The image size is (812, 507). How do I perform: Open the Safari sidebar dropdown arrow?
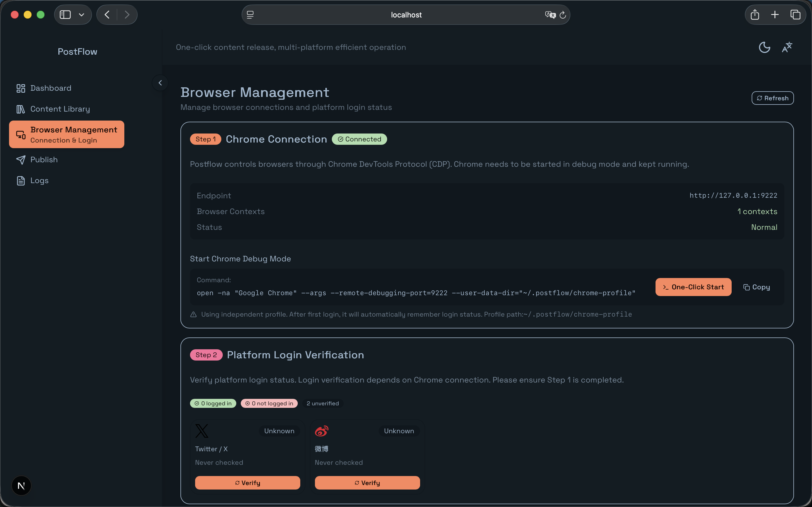(81, 15)
